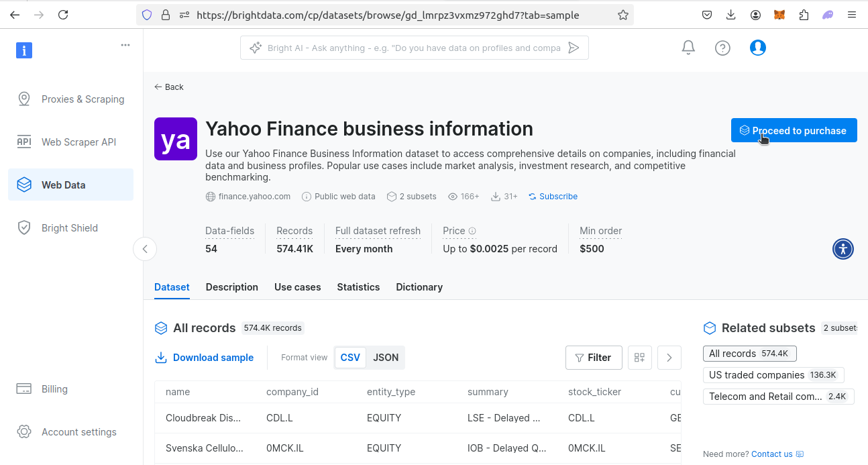Open the Dictionary tab
The width and height of the screenshot is (868, 465).
tap(419, 287)
